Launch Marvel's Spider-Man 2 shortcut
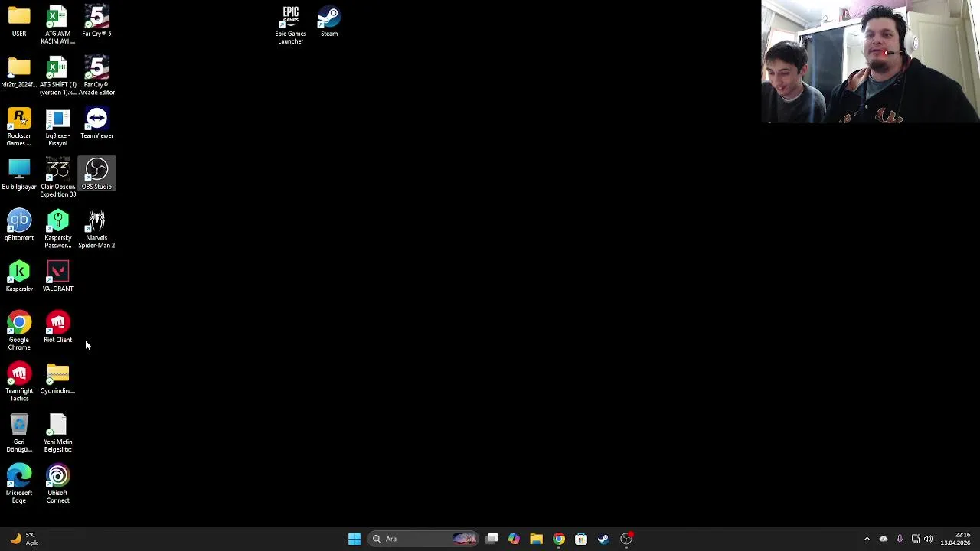The height and width of the screenshot is (551, 980). pos(96,230)
